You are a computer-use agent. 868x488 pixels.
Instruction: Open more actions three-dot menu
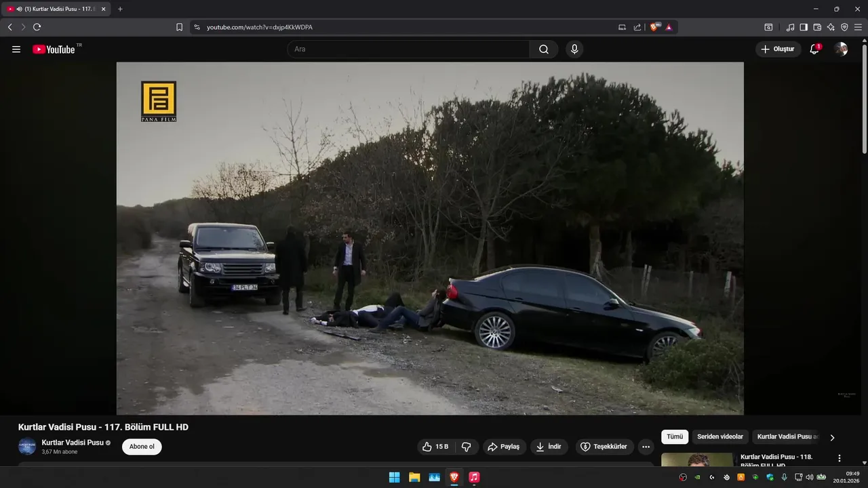[646, 447]
